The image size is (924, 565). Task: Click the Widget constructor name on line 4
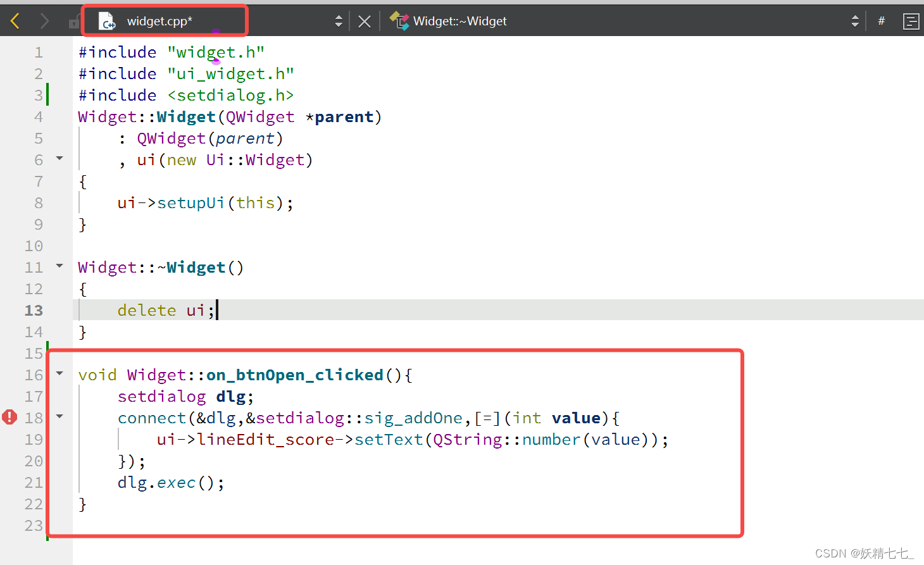click(x=186, y=117)
